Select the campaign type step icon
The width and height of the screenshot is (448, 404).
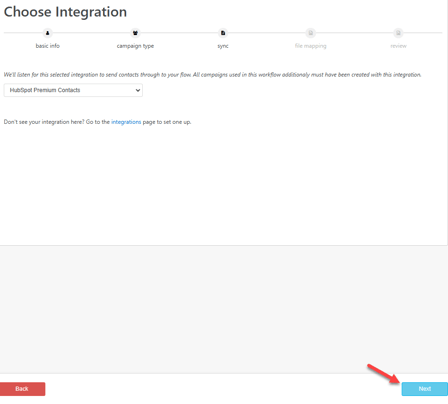click(x=135, y=33)
